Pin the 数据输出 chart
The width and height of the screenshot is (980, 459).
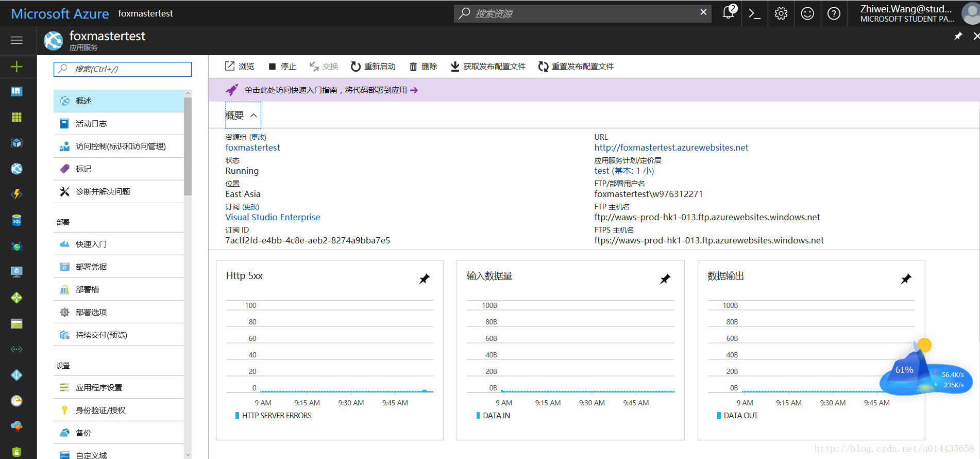point(906,279)
